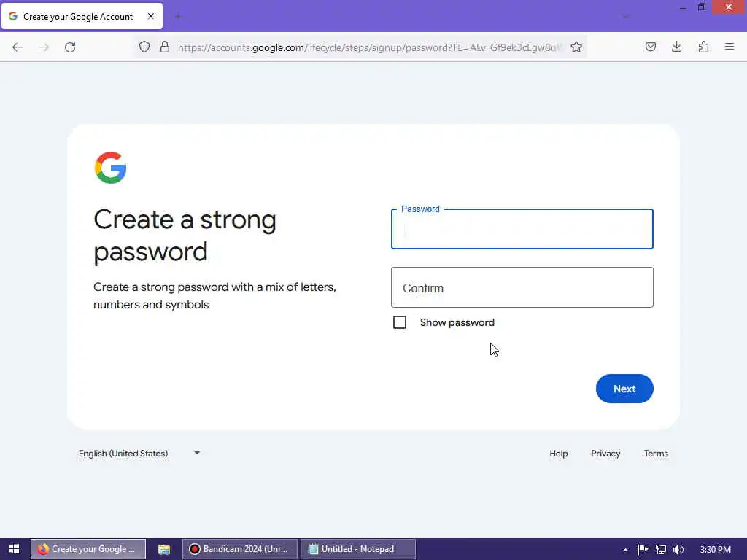Open the volume speaker tray icon
The height and width of the screenshot is (560, 747).
click(x=678, y=550)
